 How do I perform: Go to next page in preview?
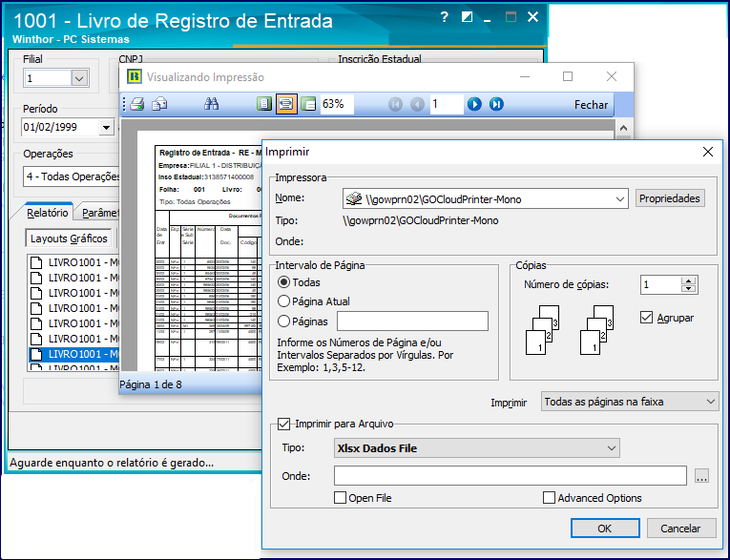coord(474,104)
